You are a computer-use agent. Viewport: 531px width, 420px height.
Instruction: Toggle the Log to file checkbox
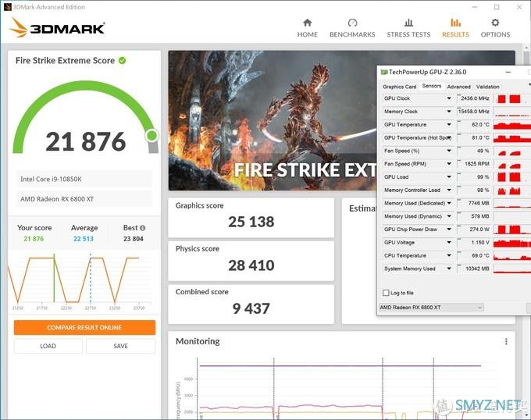click(x=386, y=293)
